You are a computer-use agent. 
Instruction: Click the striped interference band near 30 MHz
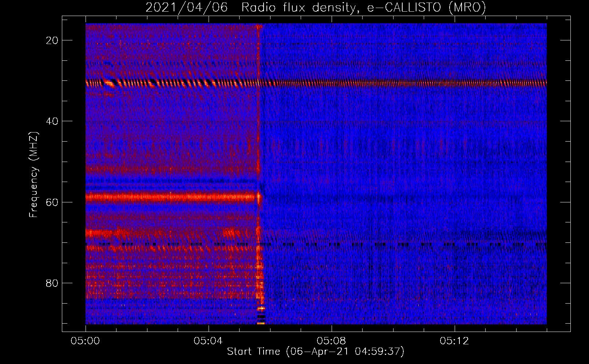coord(316,83)
